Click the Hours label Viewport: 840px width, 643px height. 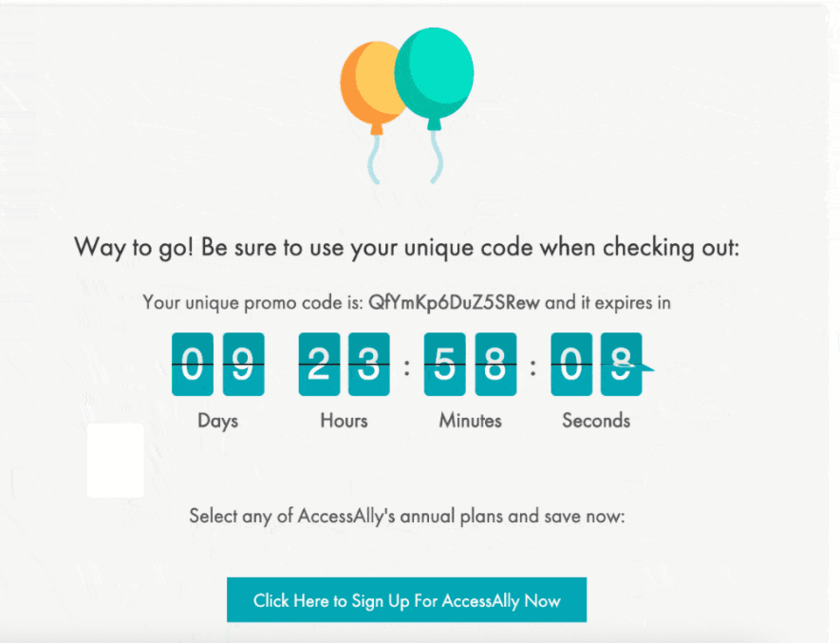coord(344,420)
